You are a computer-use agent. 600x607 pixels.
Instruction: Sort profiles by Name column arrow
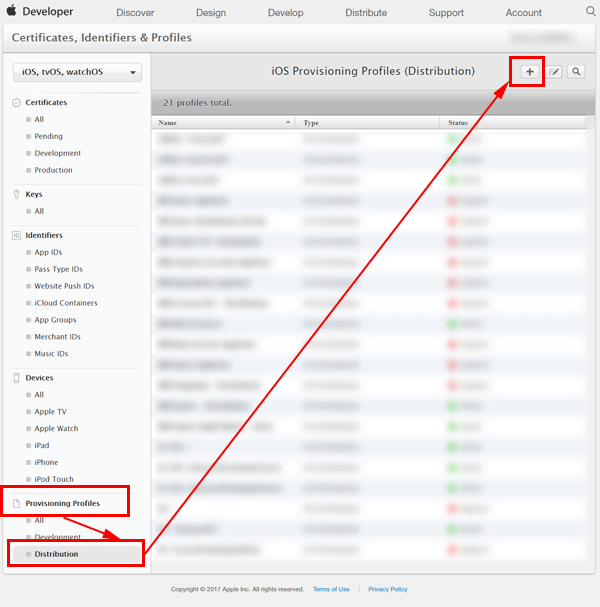click(288, 122)
